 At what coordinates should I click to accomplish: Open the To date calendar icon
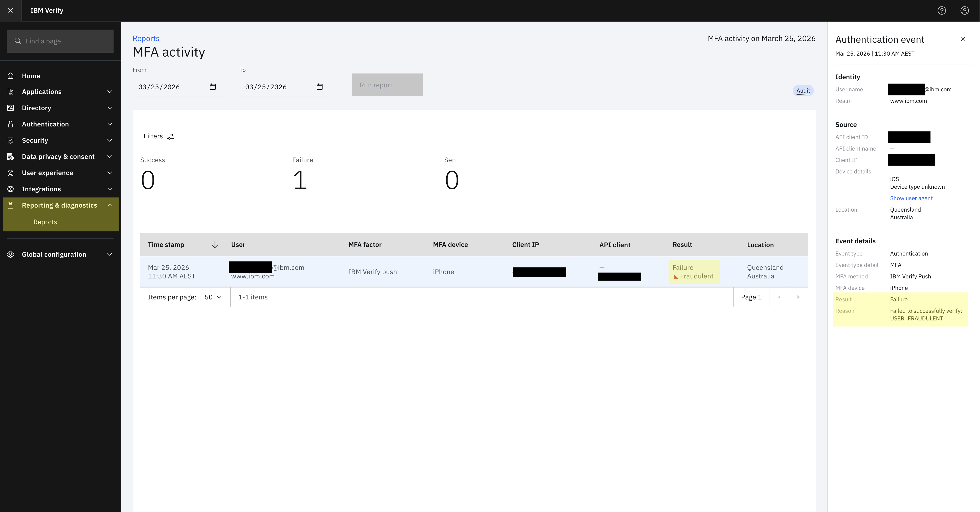(x=320, y=87)
